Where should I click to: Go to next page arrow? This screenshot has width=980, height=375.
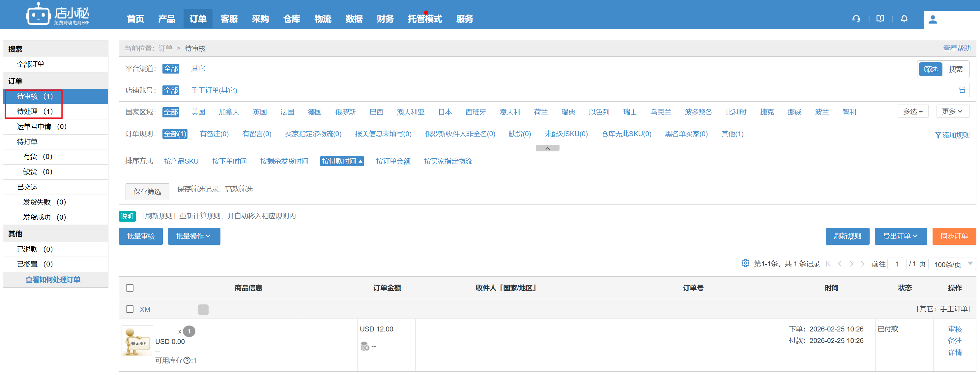click(x=851, y=264)
